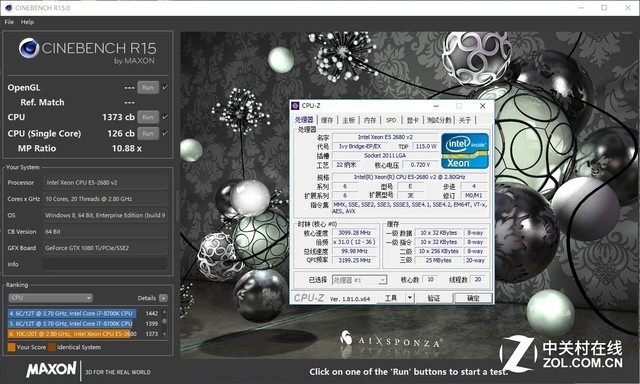Click the 线程数 value 20 in CPU-Z
The width and height of the screenshot is (640, 384).
coord(478,280)
